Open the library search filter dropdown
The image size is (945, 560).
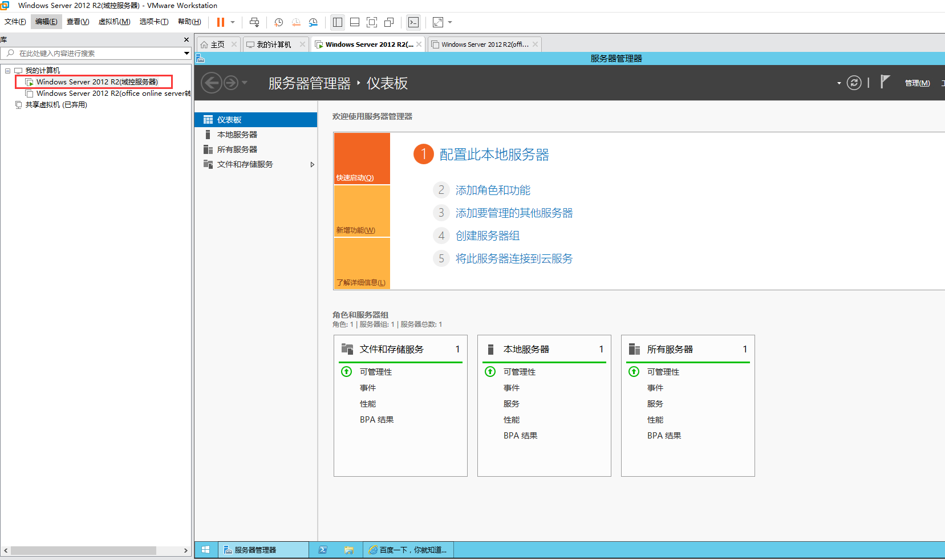(186, 53)
